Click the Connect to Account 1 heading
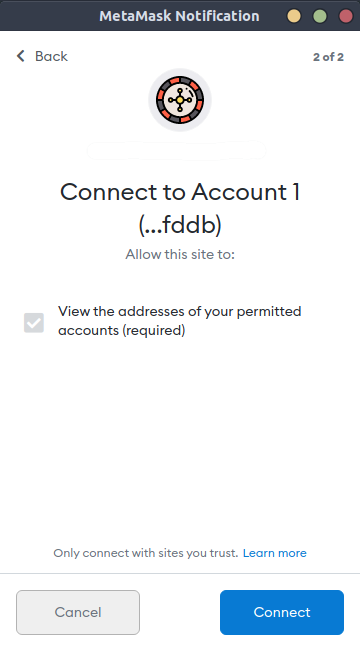 point(180,192)
